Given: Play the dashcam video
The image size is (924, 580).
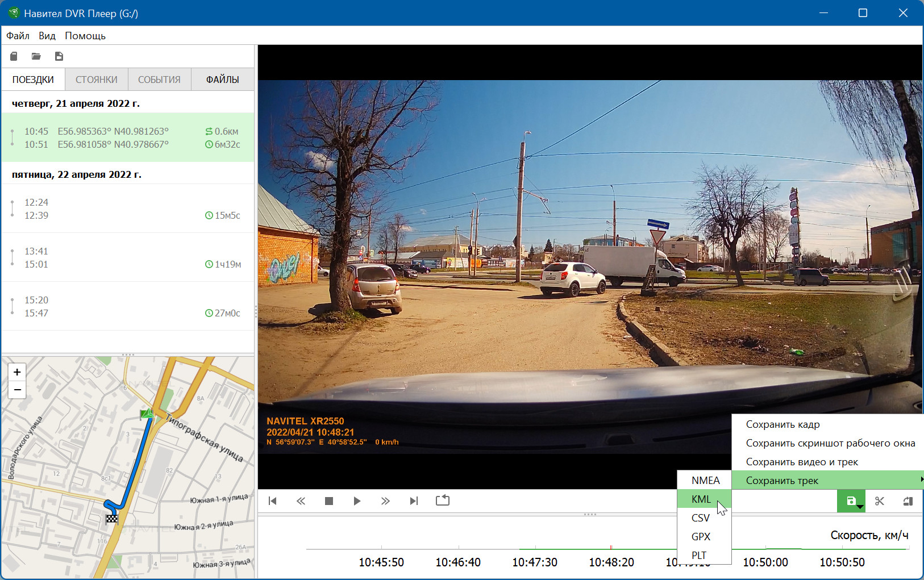Looking at the screenshot, I should [x=357, y=501].
